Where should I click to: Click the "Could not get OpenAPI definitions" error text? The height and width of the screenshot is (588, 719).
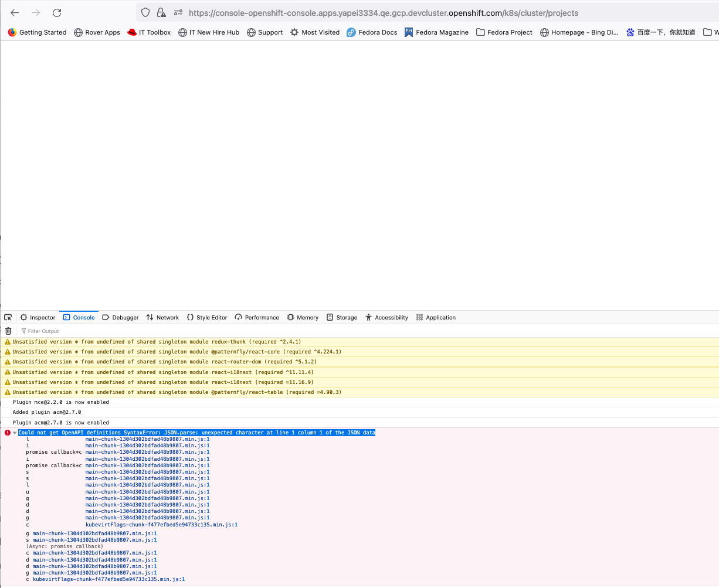(x=196, y=433)
